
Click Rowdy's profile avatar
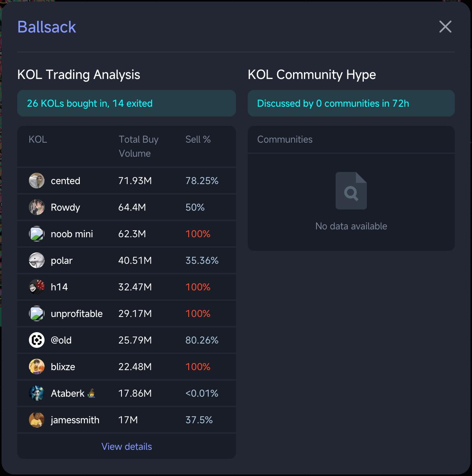(37, 207)
